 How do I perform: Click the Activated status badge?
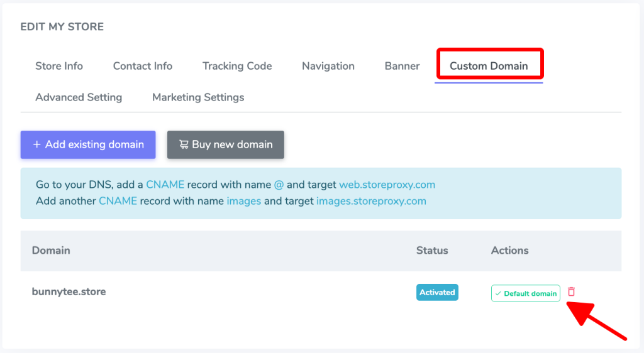(437, 292)
